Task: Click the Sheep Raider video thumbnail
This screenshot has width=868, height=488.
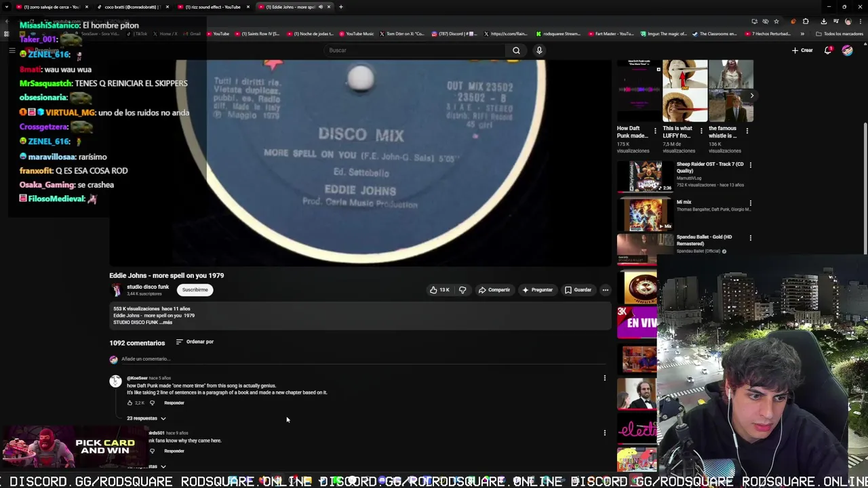Action: coord(645,176)
